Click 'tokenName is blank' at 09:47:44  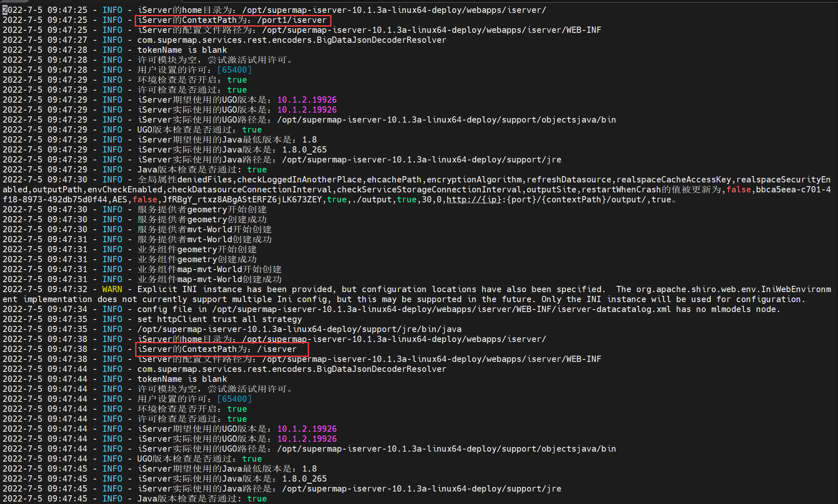coord(182,379)
